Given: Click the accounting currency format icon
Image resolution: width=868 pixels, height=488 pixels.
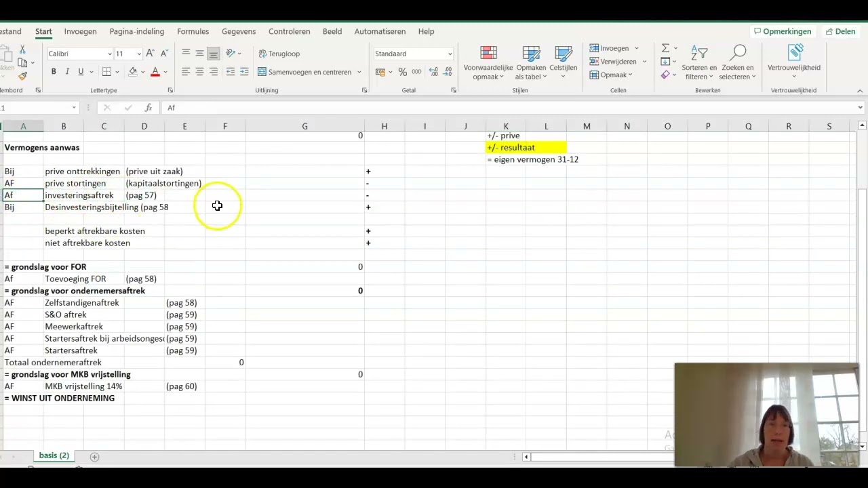Looking at the screenshot, I should click(380, 72).
